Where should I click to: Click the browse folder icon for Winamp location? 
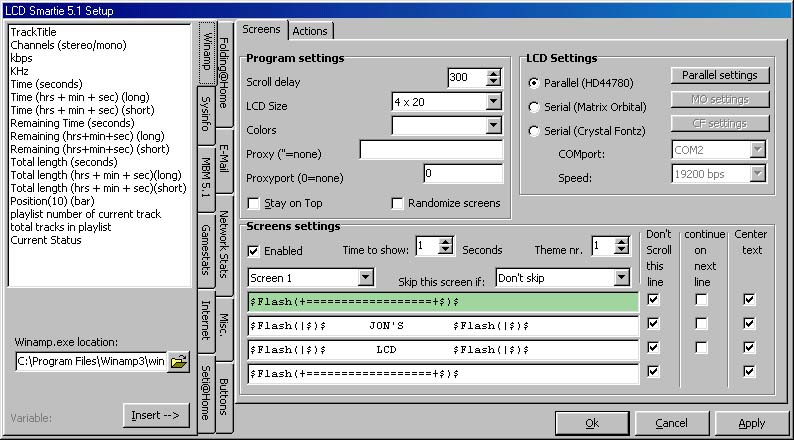pos(179,361)
